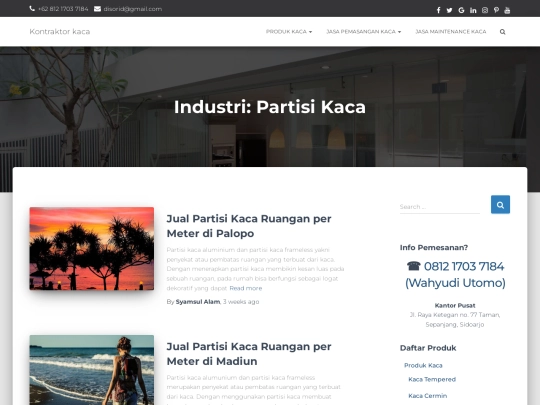Open the Instagram social icon
Screen dimensions: 540x405
[485, 10]
